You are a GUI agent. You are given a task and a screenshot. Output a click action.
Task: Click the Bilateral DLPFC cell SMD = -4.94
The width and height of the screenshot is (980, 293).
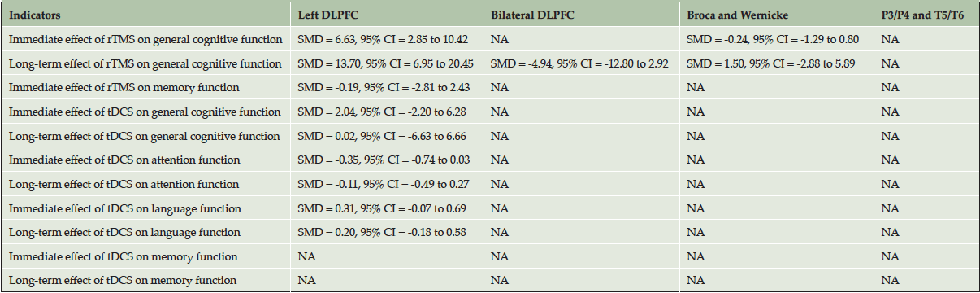[580, 63]
